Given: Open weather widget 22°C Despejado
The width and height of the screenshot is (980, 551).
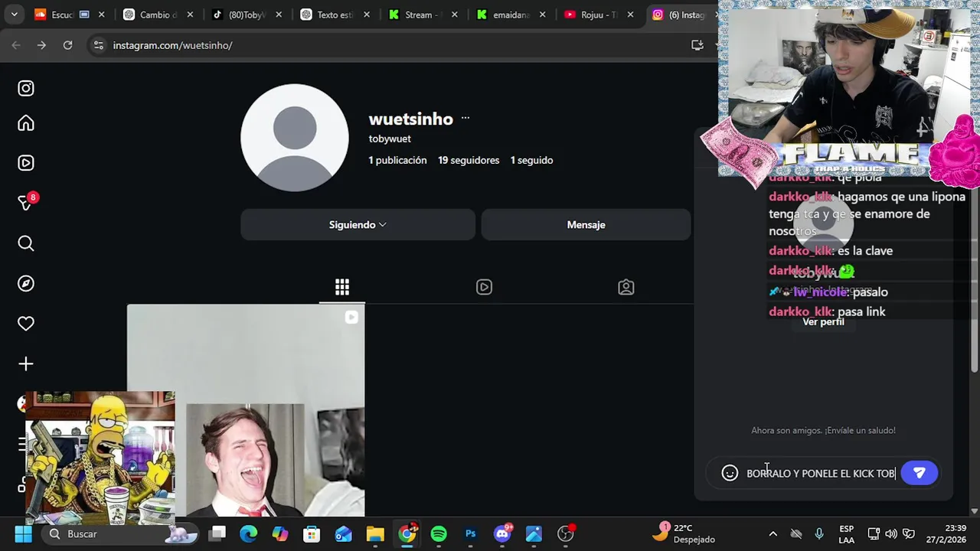Looking at the screenshot, I should tap(685, 534).
